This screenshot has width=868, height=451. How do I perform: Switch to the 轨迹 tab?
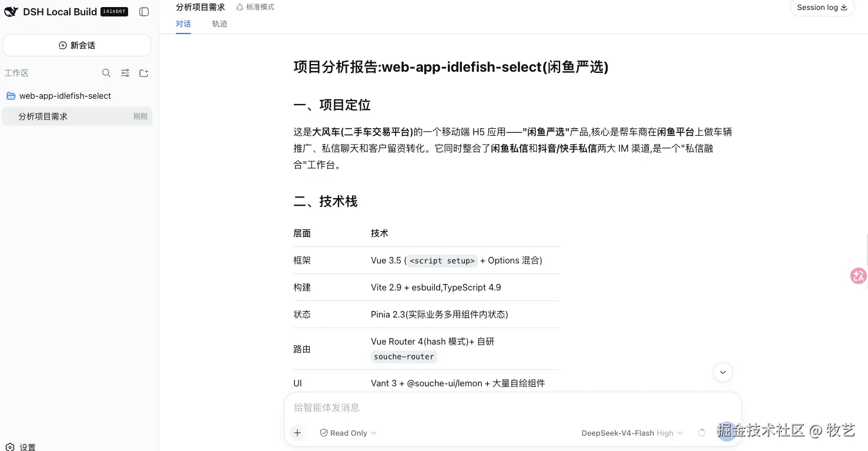pyautogui.click(x=220, y=24)
